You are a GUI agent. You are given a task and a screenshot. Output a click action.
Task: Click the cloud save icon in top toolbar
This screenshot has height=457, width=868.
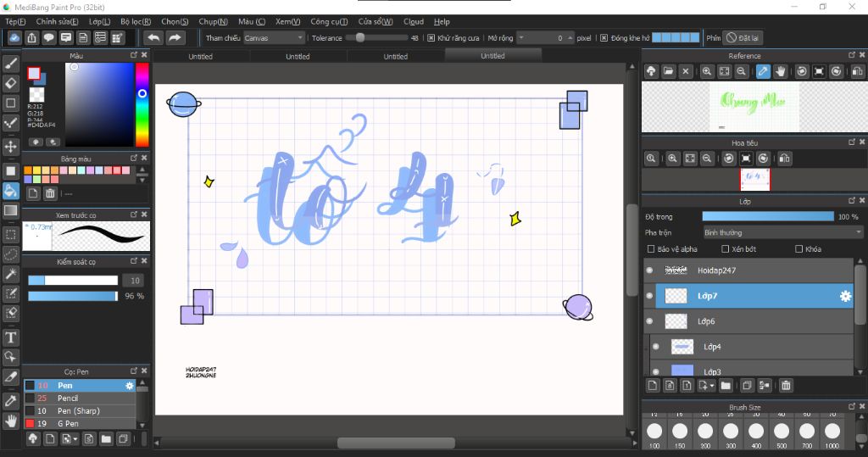coord(14,37)
